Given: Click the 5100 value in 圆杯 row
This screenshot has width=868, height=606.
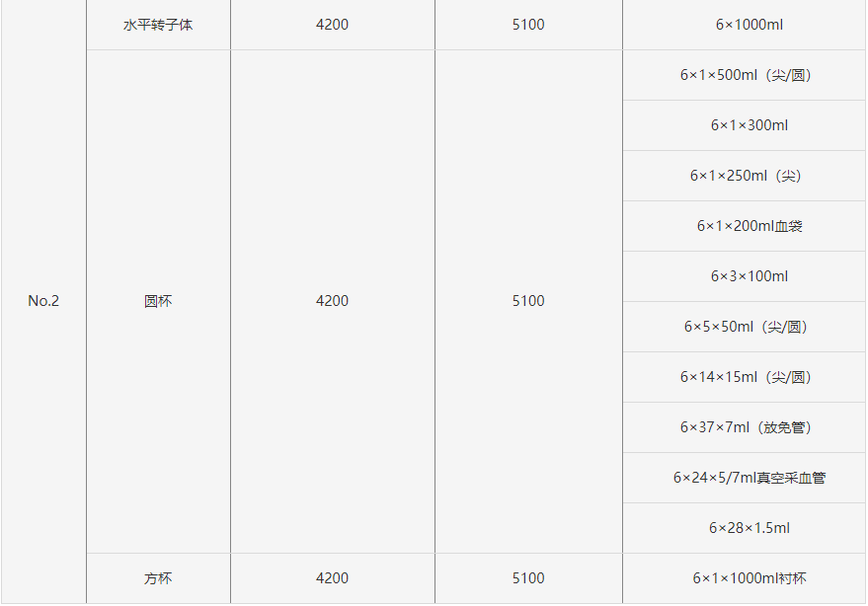Looking at the screenshot, I should [528, 301].
